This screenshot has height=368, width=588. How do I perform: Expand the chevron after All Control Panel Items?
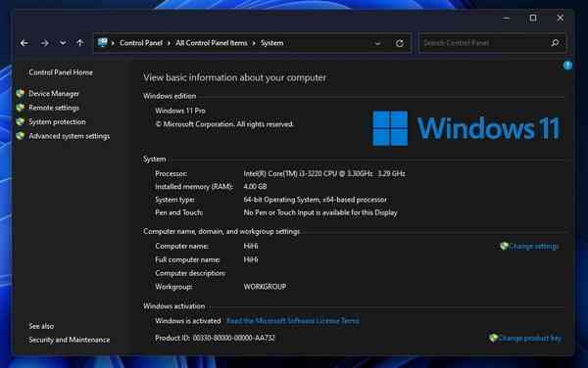254,43
